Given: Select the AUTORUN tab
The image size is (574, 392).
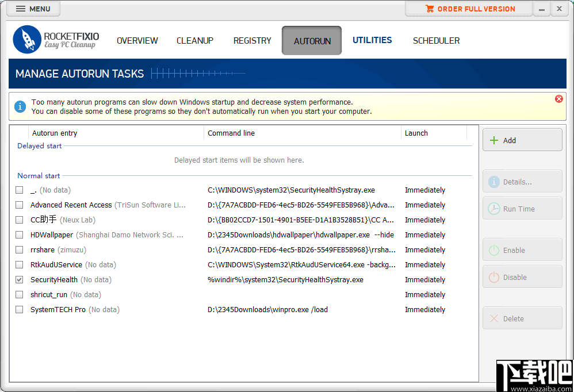Looking at the screenshot, I should tap(312, 41).
